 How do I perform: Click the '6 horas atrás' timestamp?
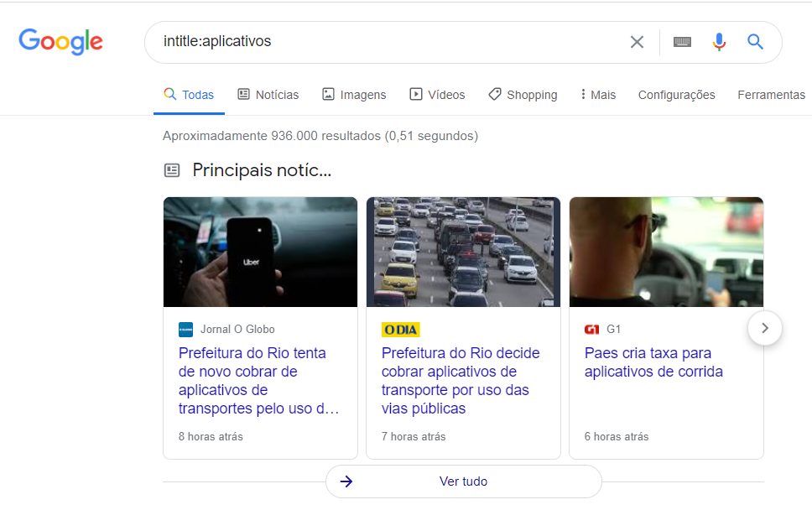(617, 436)
